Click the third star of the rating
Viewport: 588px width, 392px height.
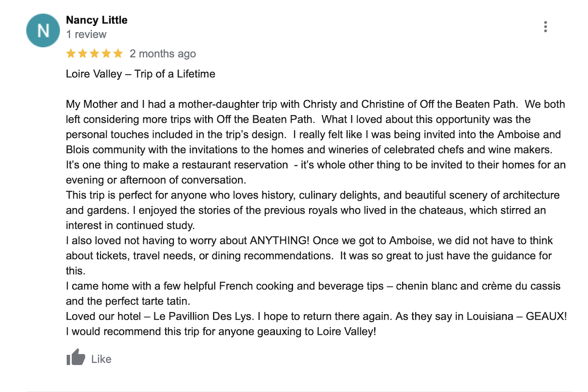94,54
